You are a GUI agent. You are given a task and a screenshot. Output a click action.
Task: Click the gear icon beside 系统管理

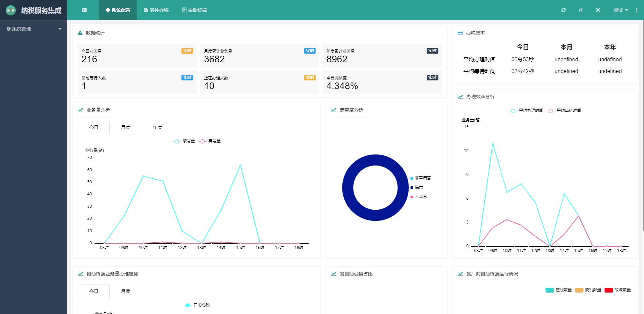[9, 29]
